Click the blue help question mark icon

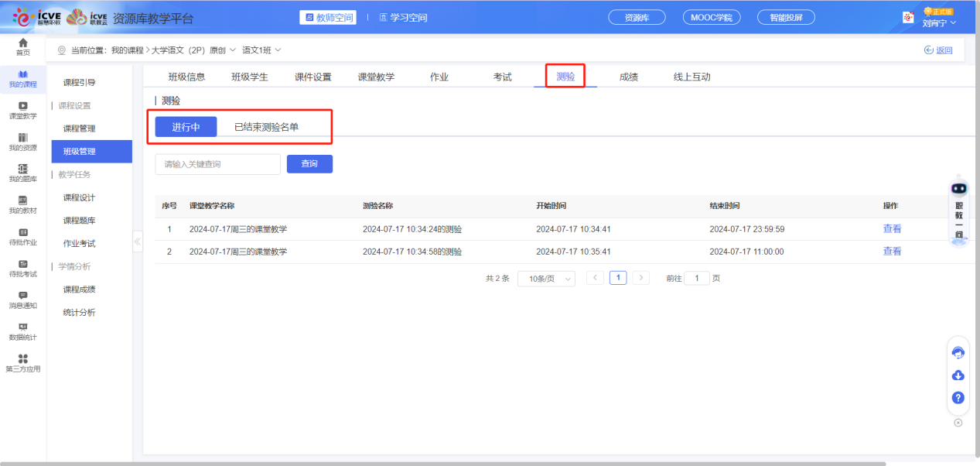click(x=958, y=398)
